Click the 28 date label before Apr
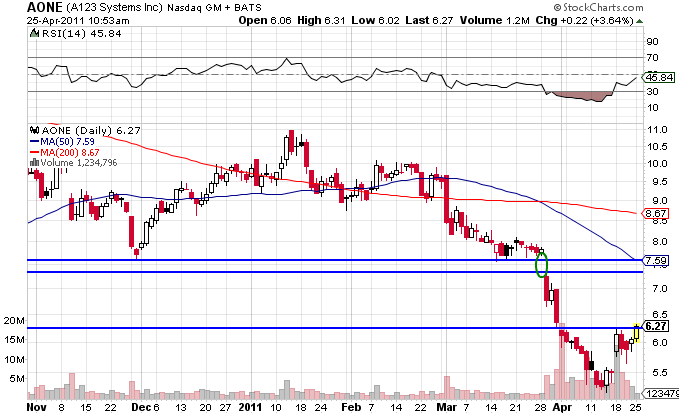 pyautogui.click(x=540, y=407)
